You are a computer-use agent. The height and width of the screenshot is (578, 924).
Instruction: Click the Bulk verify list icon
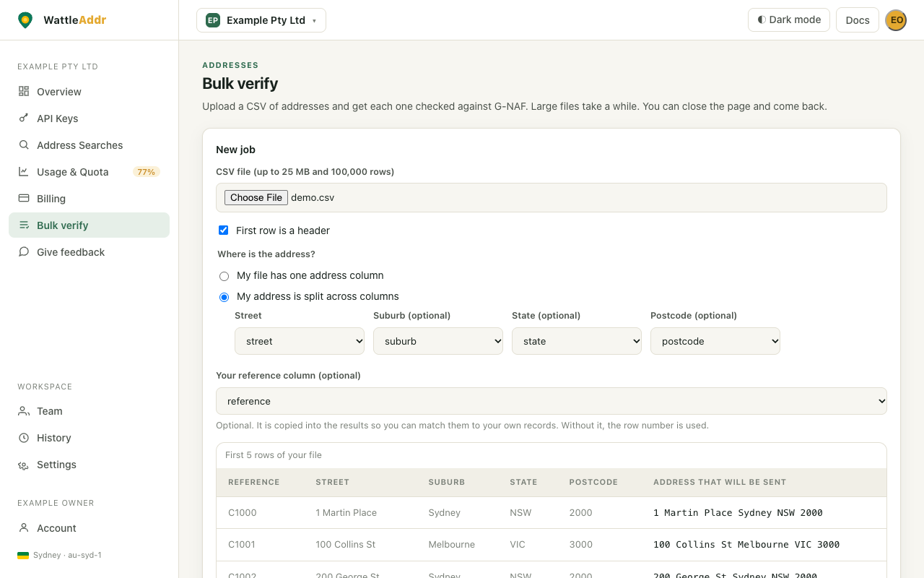(x=24, y=225)
